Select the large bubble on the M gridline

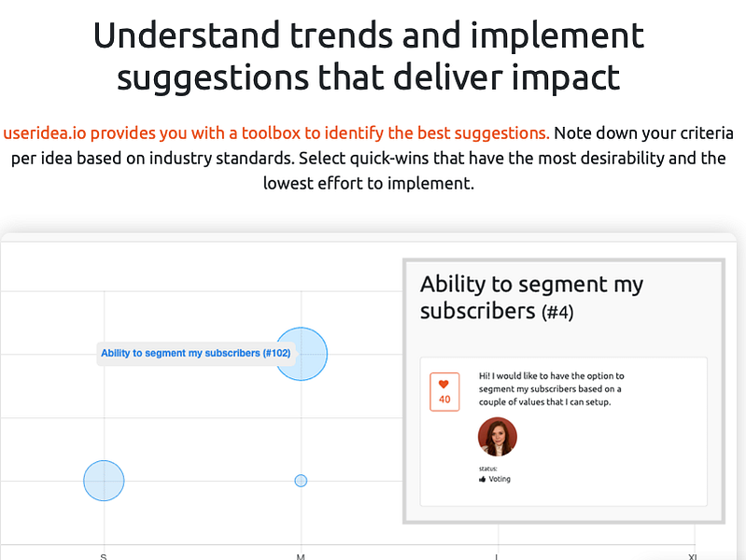click(302, 354)
